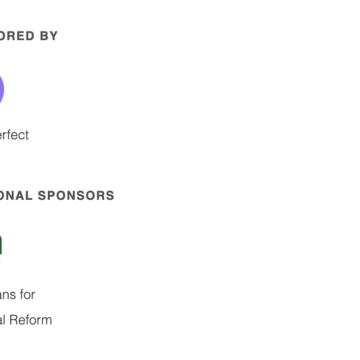Click the purple sponsor logo above "erfect"

click(2, 89)
